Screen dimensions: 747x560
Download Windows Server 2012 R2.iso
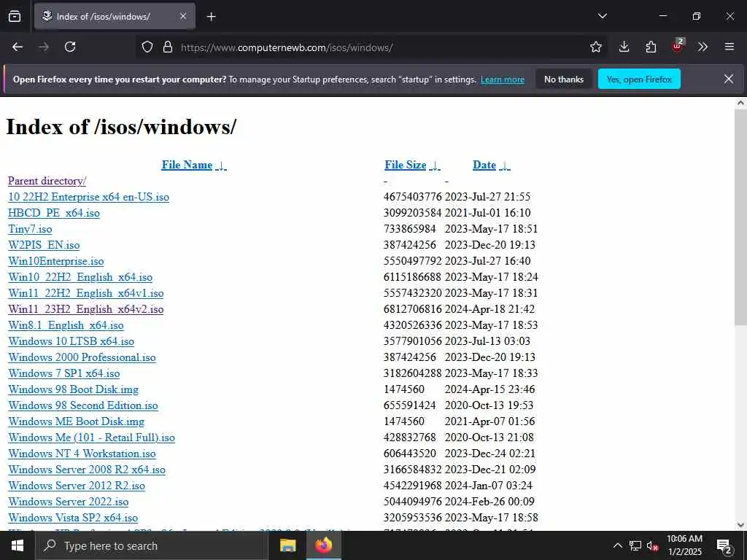click(x=77, y=486)
